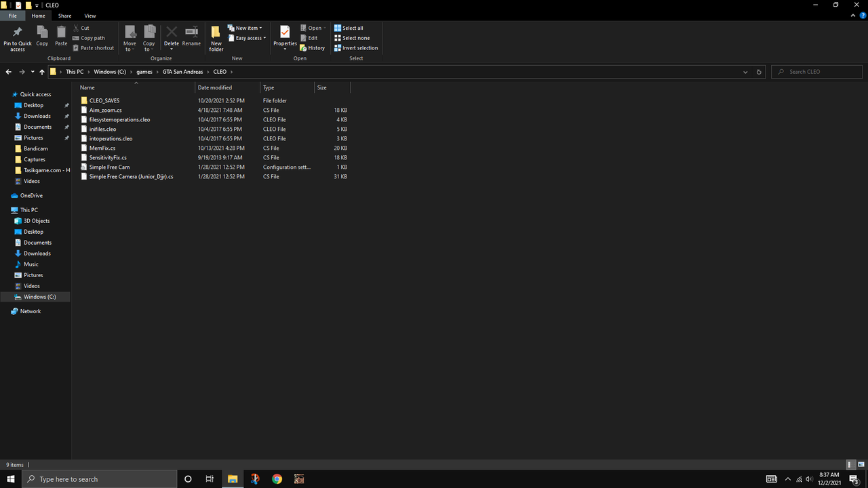Image resolution: width=868 pixels, height=488 pixels.
Task: Click Select all in ribbon
Action: [349, 28]
